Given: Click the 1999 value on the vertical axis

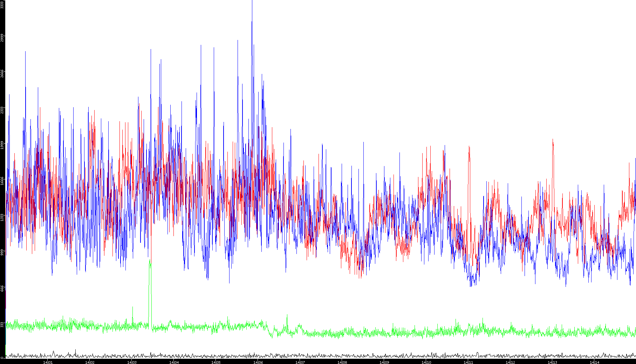Looking at the screenshot, I should tap(2, 145).
